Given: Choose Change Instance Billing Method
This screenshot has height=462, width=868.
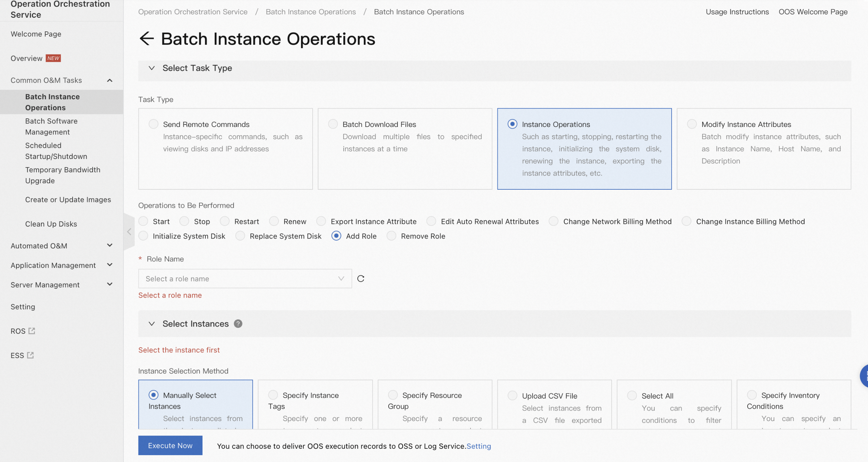Looking at the screenshot, I should tap(686, 221).
